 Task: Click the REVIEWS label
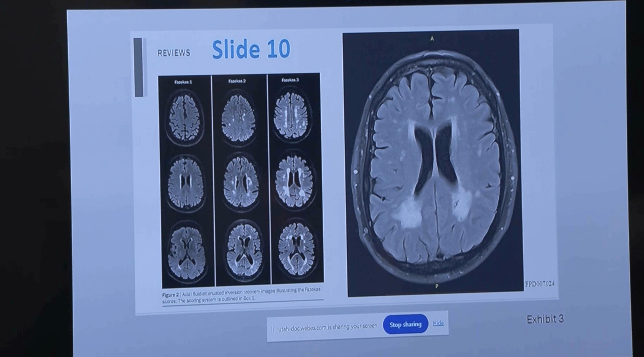pos(174,53)
